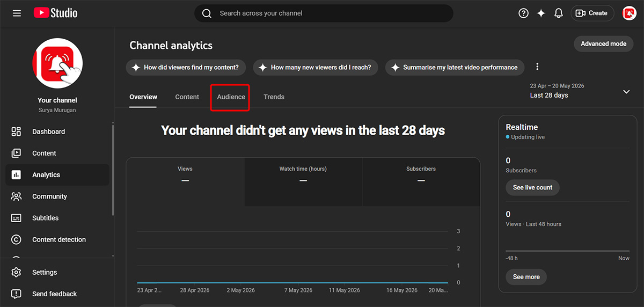Click the Community people icon
Image resolution: width=644 pixels, height=307 pixels.
click(16, 196)
